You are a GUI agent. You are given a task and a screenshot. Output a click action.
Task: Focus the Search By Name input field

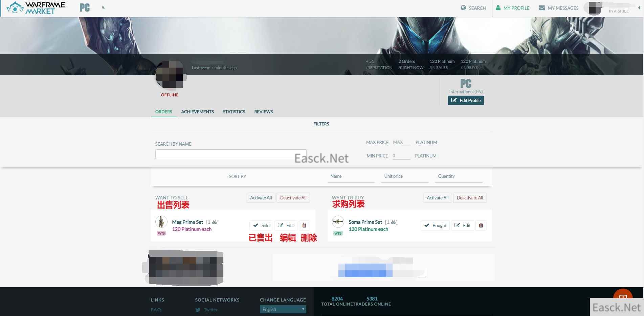click(x=230, y=154)
